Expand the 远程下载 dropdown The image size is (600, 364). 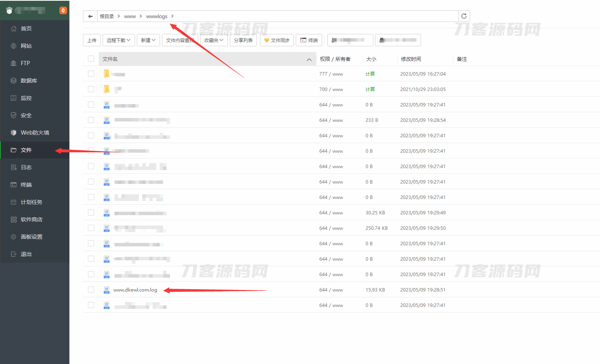[118, 40]
